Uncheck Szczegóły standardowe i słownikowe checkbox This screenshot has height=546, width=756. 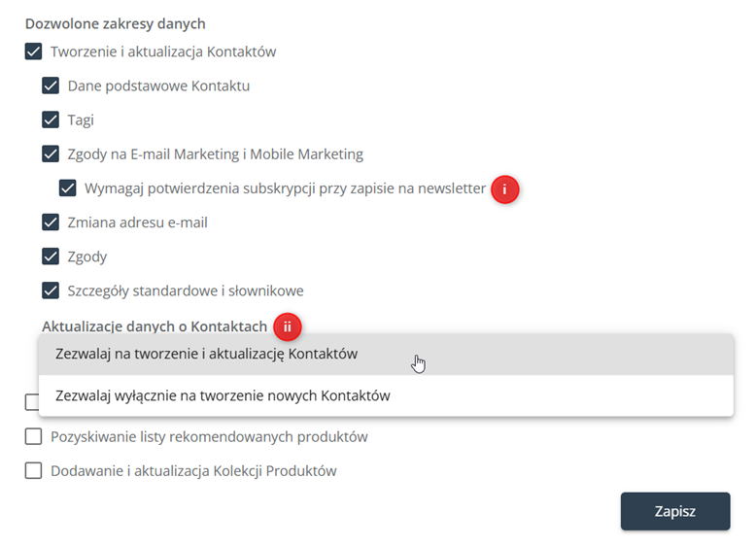coord(51,291)
